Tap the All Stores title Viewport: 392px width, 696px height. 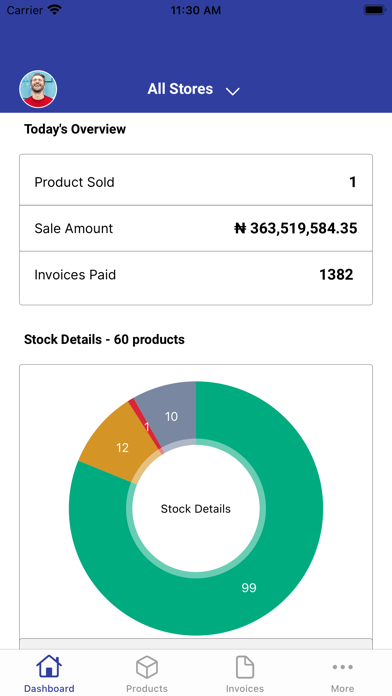(x=180, y=89)
